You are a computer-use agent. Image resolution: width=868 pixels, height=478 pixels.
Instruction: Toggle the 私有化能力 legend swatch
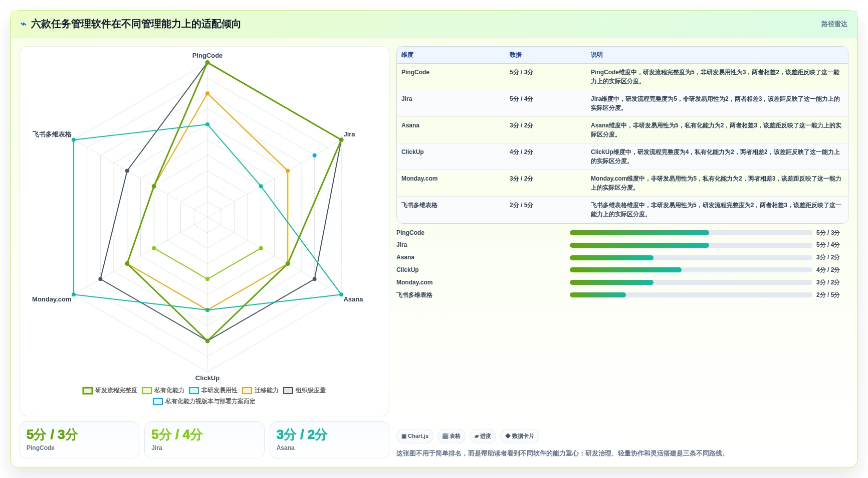tap(147, 391)
